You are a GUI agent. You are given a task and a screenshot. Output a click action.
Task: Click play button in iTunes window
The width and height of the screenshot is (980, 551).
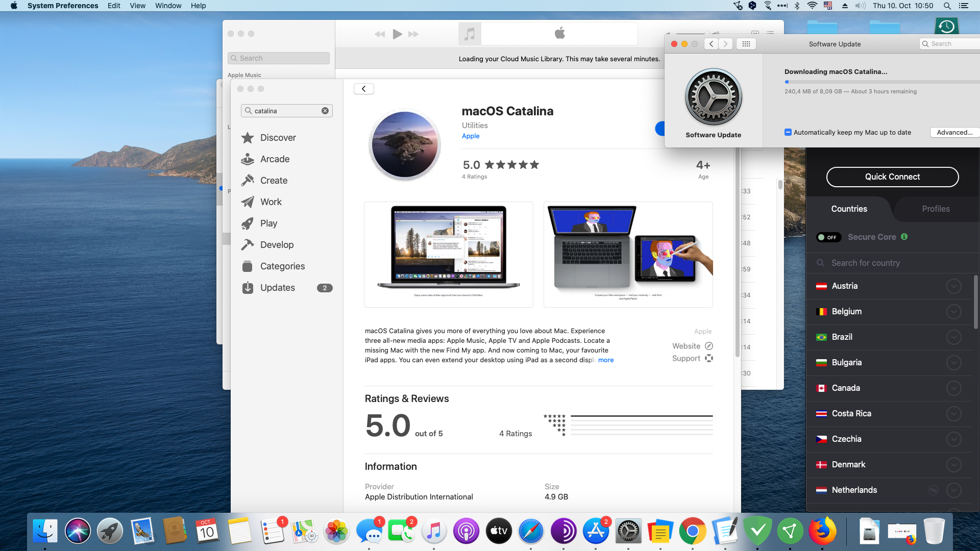(397, 34)
